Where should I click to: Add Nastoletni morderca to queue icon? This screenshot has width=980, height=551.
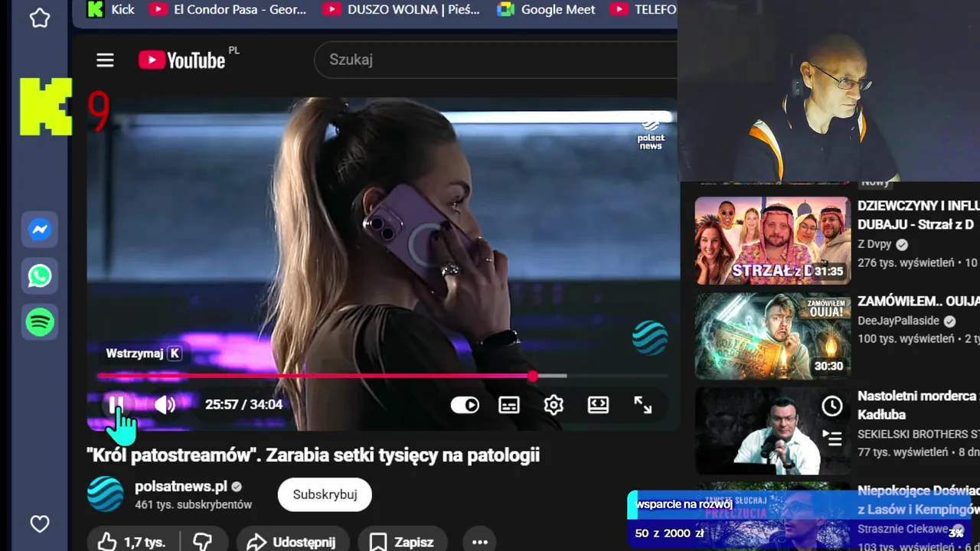coord(832,438)
